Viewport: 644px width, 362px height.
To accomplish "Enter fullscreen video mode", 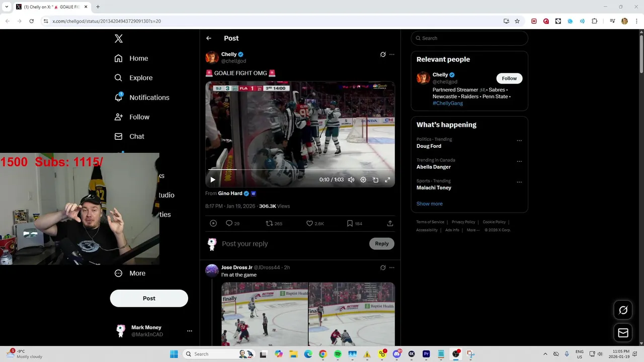I will (x=387, y=179).
